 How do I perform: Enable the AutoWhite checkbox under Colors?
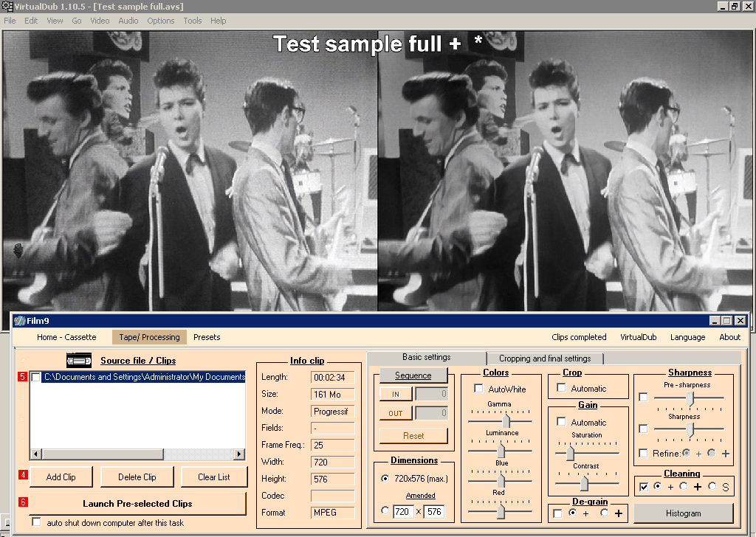pos(478,389)
